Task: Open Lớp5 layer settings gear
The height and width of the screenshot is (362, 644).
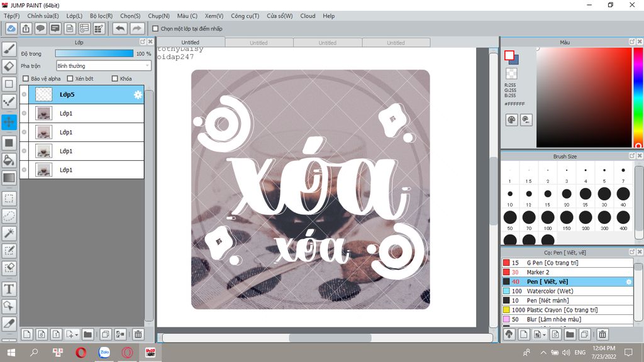Action: click(138, 95)
